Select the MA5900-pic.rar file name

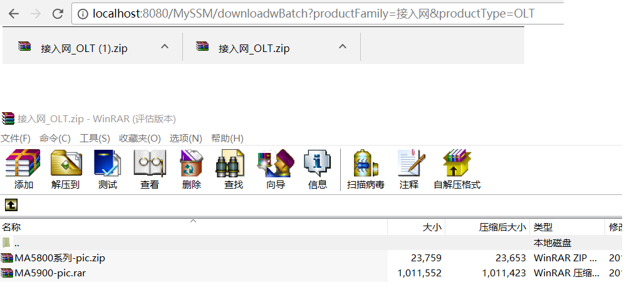click(x=50, y=273)
